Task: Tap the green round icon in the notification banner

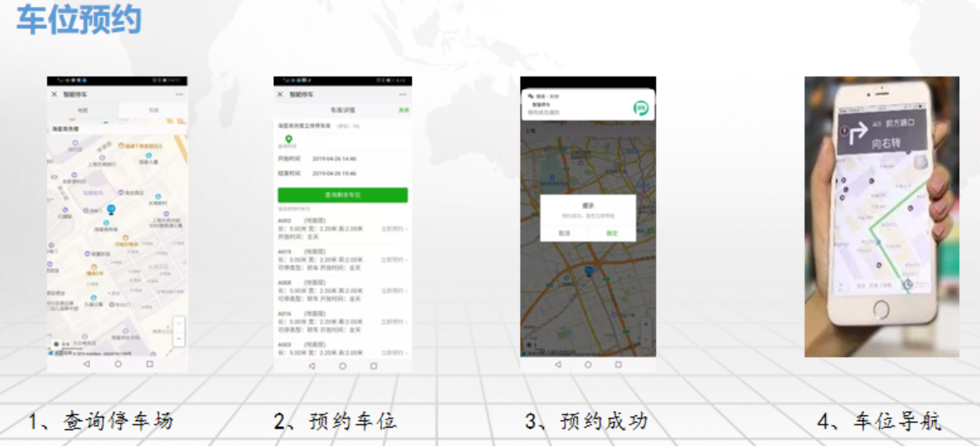Action: tap(640, 107)
